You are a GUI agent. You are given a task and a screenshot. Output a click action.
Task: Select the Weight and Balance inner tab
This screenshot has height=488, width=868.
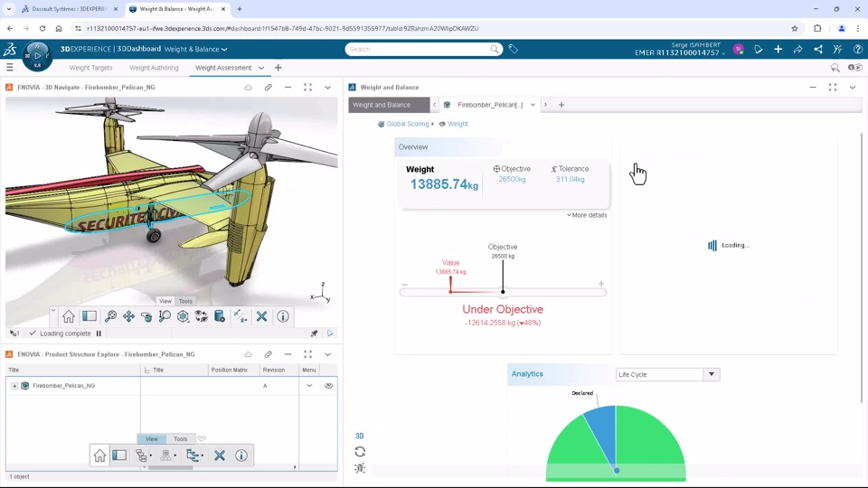pos(389,105)
